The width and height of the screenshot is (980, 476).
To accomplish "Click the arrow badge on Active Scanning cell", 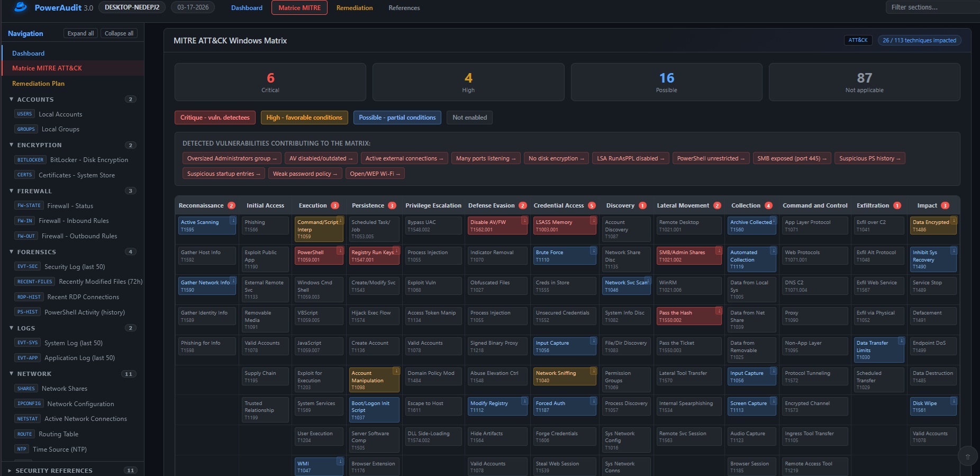I will pyautogui.click(x=233, y=220).
